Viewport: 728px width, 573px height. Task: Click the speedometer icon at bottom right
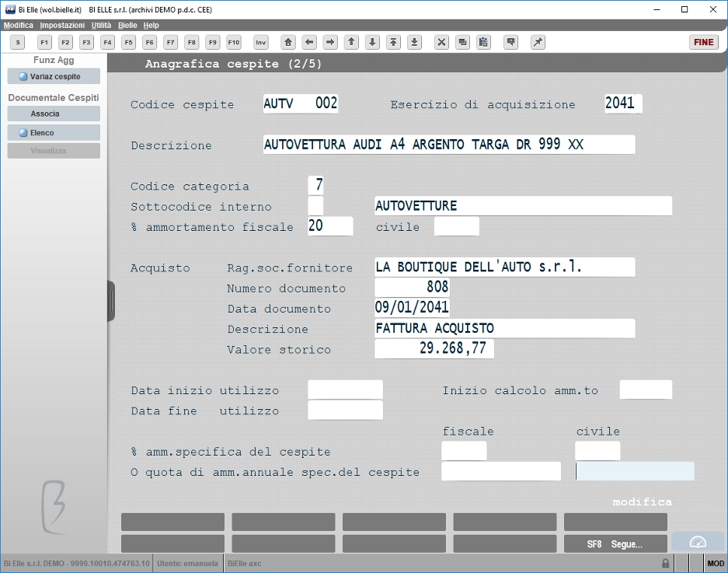tap(698, 542)
